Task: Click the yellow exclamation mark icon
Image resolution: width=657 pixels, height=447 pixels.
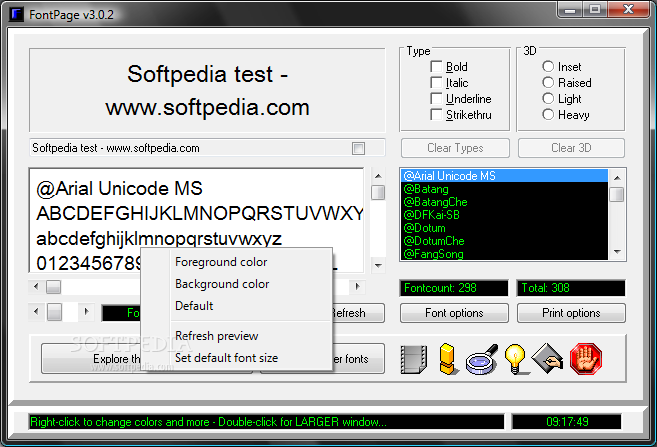Action: click(x=448, y=359)
